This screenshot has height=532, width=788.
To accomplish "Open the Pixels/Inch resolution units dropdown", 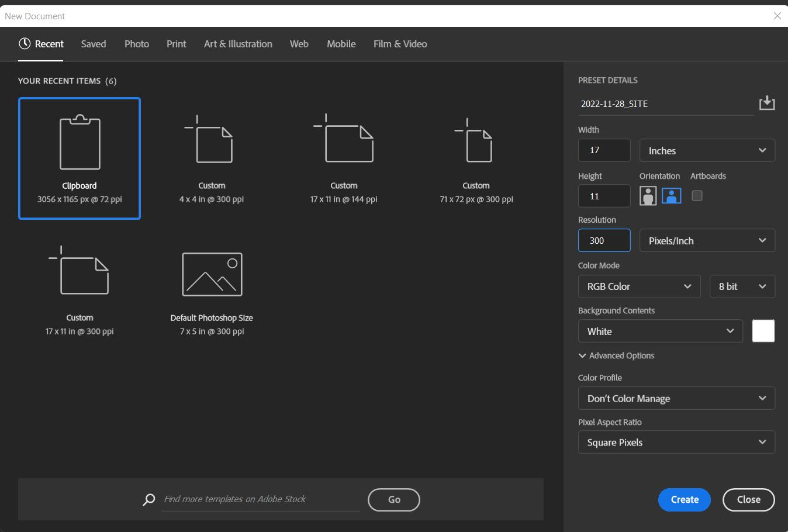I will [707, 240].
